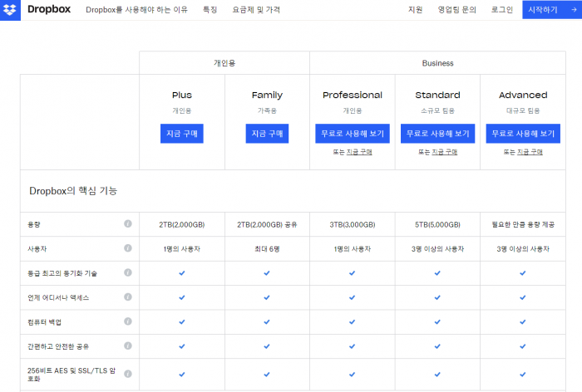The height and width of the screenshot is (392, 582).
Task: Click 지금 구매 link under Advanced
Action: pos(530,153)
